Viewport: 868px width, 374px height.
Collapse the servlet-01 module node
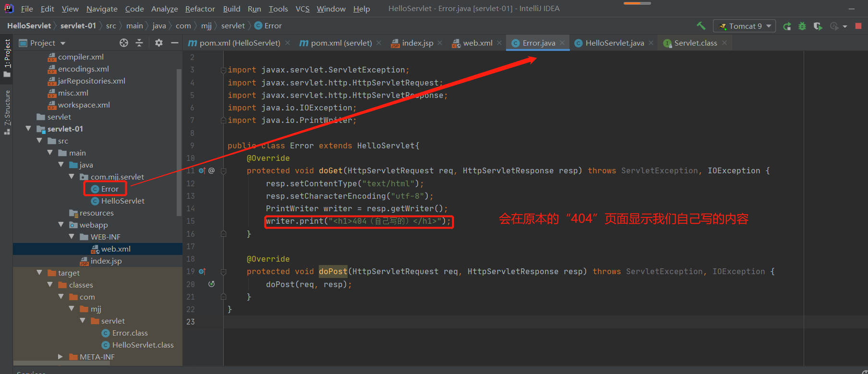[28, 129]
